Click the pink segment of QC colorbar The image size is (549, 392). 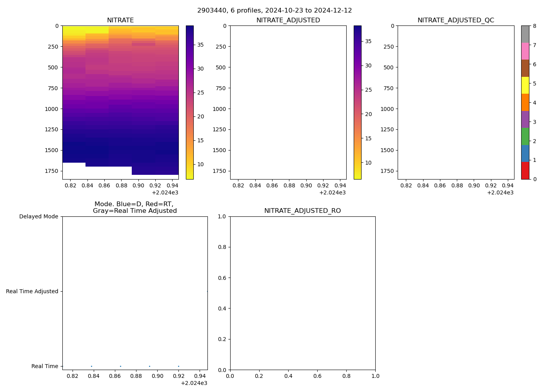525,51
